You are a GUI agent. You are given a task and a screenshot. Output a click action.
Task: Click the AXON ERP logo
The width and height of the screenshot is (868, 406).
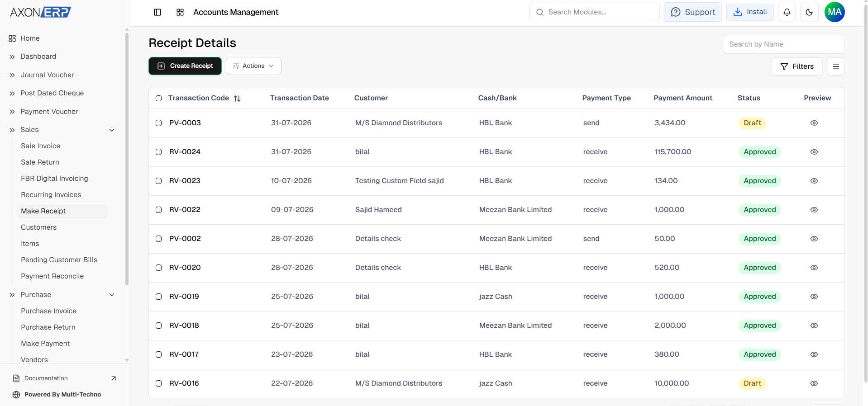tap(41, 12)
